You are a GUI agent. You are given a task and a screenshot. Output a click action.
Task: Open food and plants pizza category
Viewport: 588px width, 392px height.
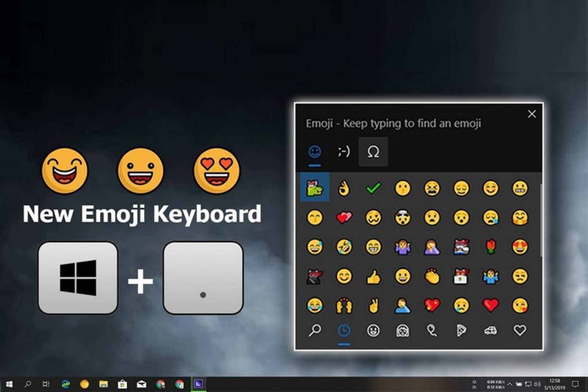(x=462, y=330)
